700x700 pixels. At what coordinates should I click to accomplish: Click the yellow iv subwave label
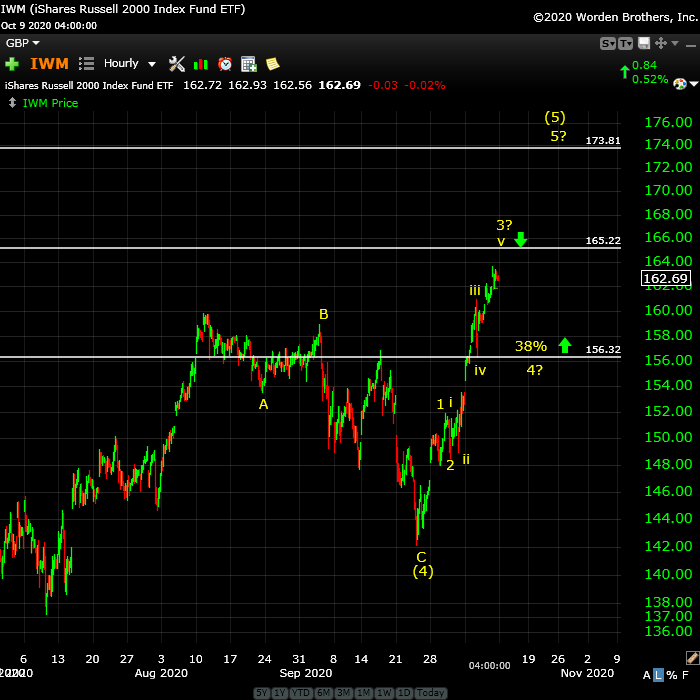pyautogui.click(x=480, y=370)
